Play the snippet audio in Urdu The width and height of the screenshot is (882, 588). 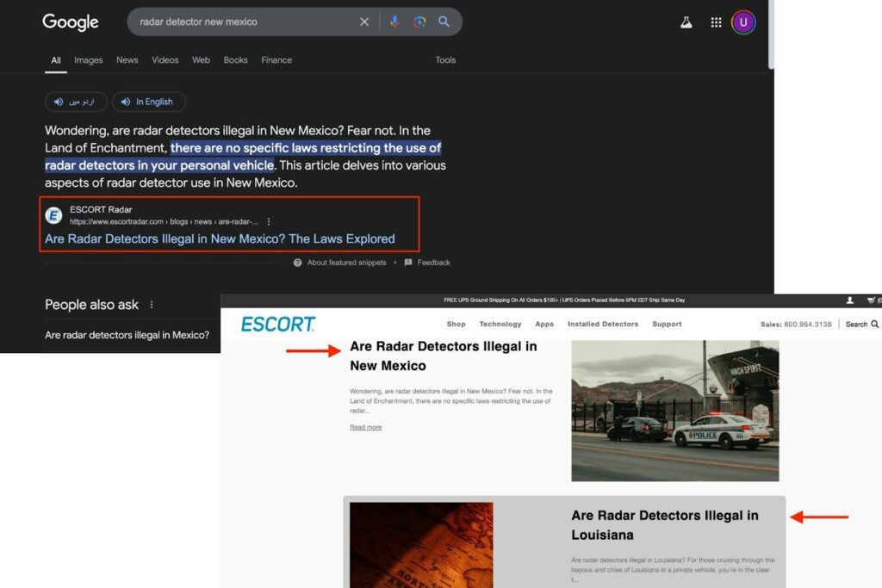click(x=76, y=102)
